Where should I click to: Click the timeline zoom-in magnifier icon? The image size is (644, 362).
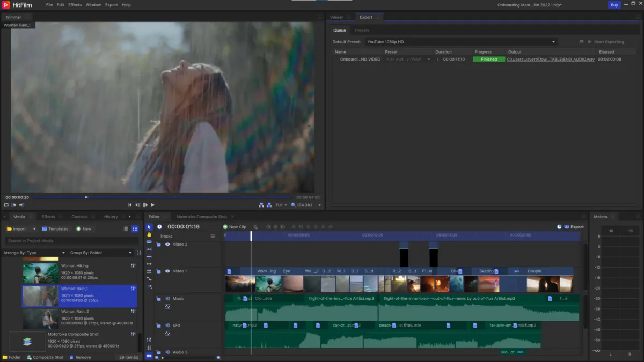tap(218, 357)
